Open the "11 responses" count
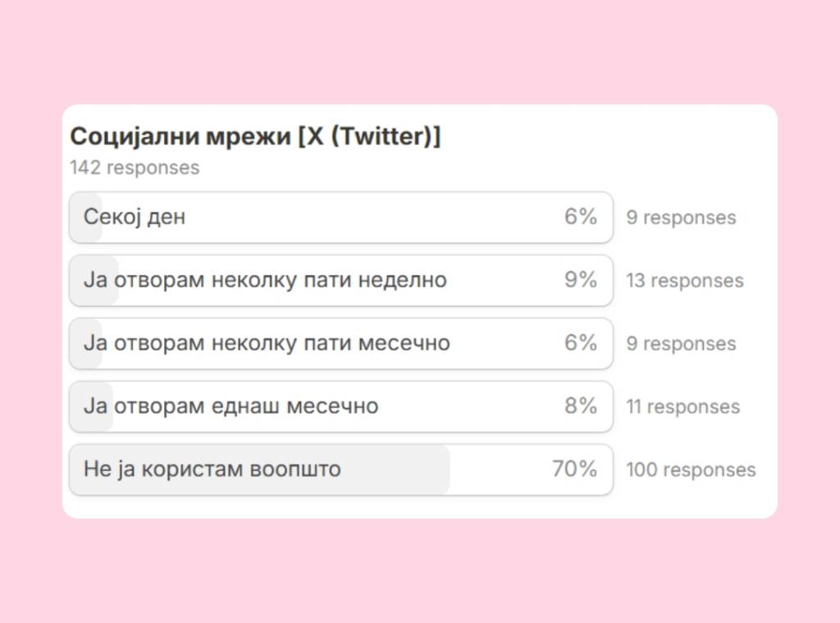 click(x=682, y=407)
